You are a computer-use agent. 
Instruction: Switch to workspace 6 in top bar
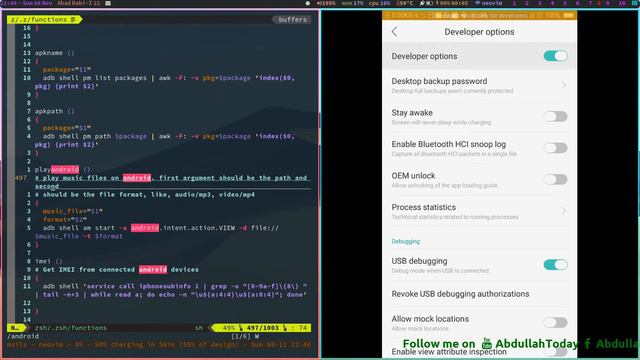click(577, 3)
